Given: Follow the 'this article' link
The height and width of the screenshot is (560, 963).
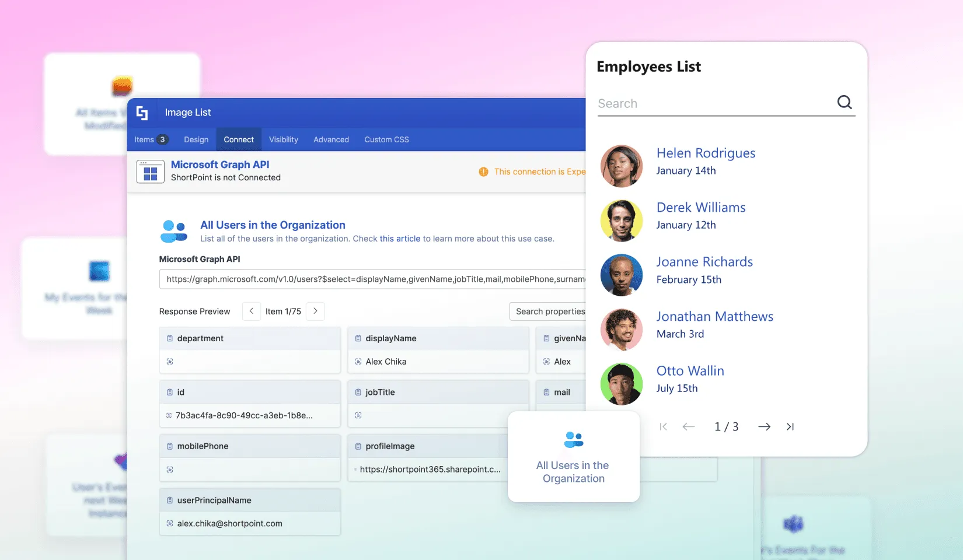Looking at the screenshot, I should tap(400, 239).
